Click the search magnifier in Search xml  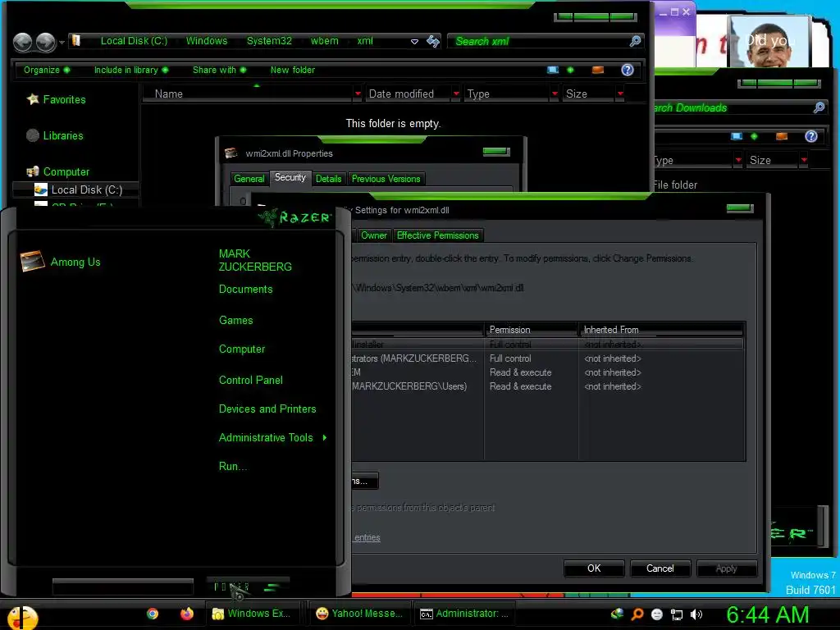coord(635,41)
